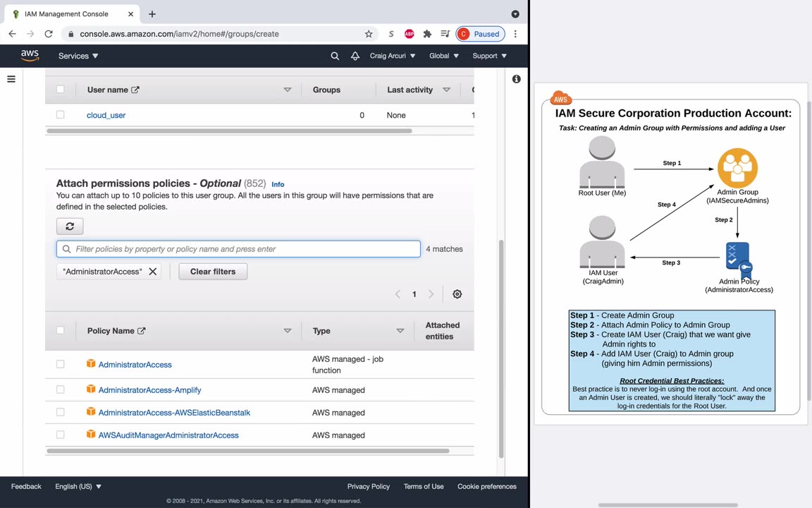Check the AdministratorAccess-AWSElasticBeanstalk checkbox
Image resolution: width=812 pixels, height=508 pixels.
click(61, 412)
